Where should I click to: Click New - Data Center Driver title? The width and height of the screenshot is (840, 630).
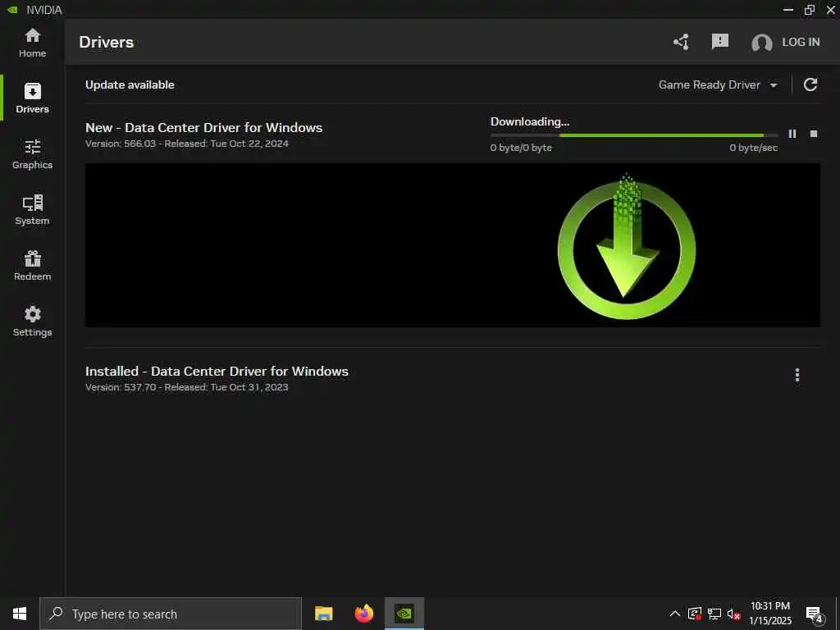point(203,127)
